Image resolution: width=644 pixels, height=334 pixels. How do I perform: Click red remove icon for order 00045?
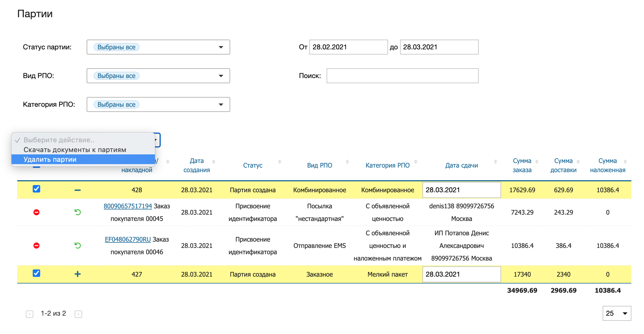point(36,212)
